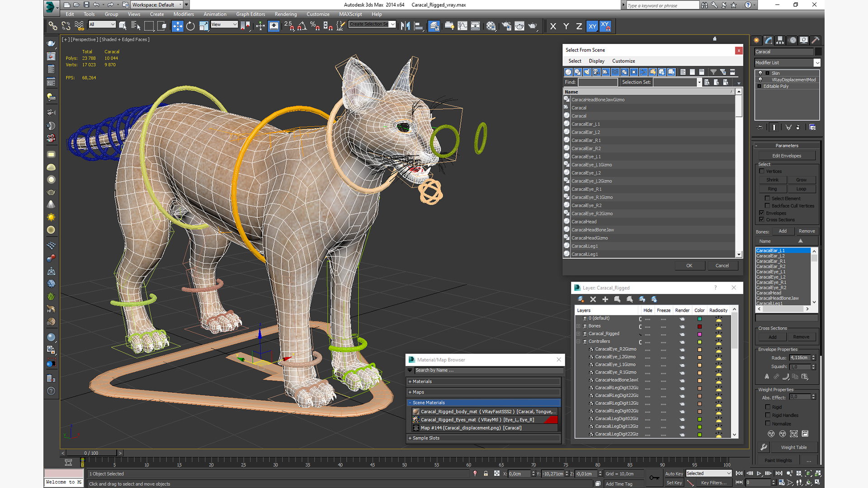Toggle the Angle Snap icon
This screenshot has width=868, height=488.
click(302, 26)
